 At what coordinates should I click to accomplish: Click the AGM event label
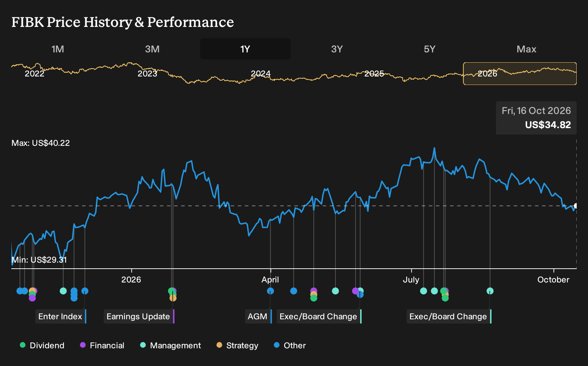(258, 316)
